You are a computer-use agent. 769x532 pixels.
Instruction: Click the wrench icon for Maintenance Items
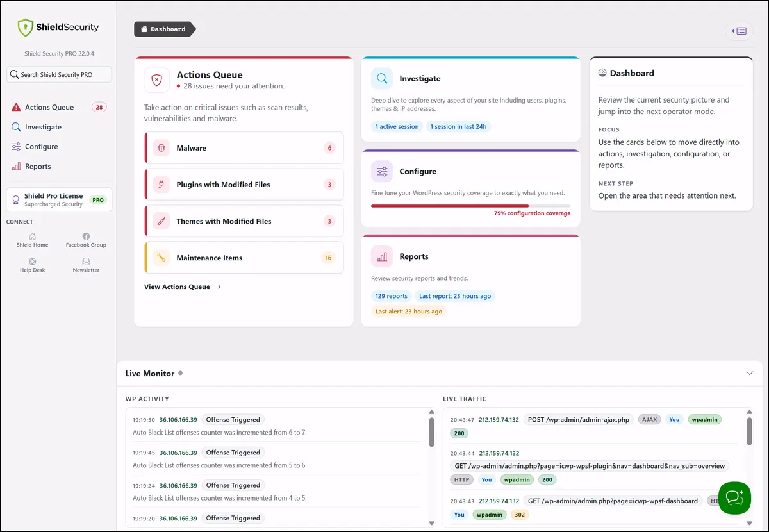pos(161,258)
